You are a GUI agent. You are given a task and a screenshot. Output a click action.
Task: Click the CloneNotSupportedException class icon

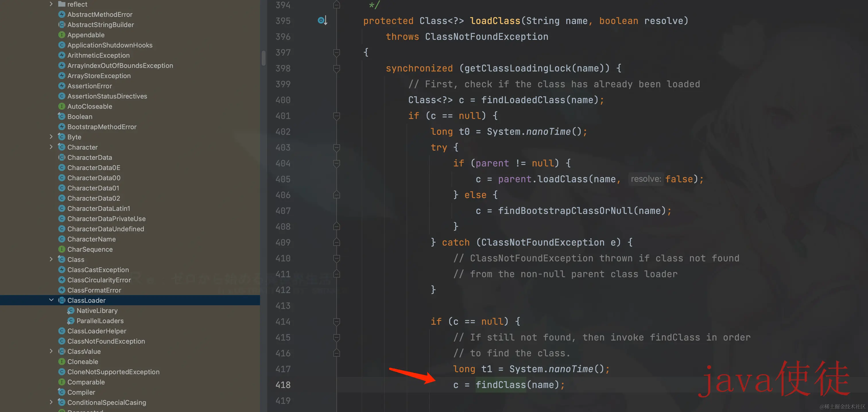[62, 372]
